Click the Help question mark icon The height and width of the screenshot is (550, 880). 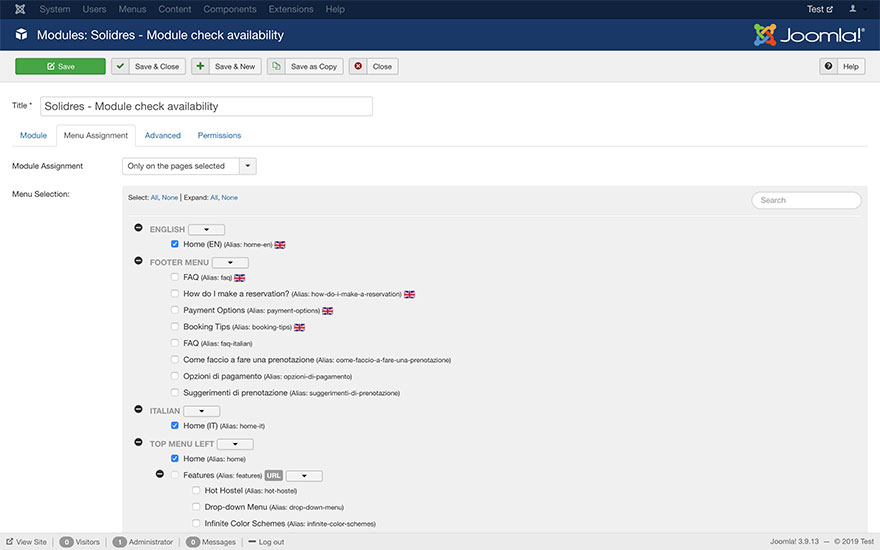pyautogui.click(x=828, y=66)
